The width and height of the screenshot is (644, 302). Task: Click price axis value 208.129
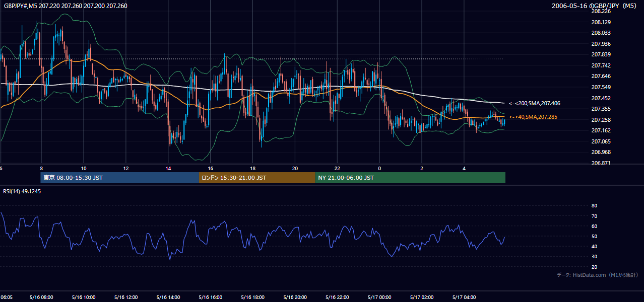[601, 22]
